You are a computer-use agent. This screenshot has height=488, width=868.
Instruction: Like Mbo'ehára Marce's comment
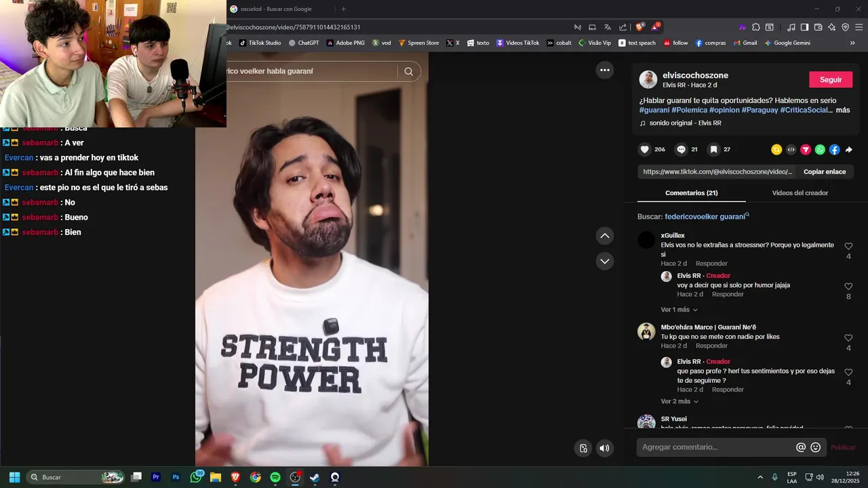click(x=848, y=338)
